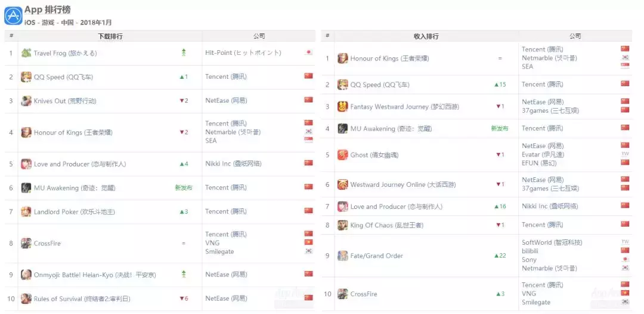644x314 pixels.
Task: Click the 收入排行 column header
Action: (426, 36)
